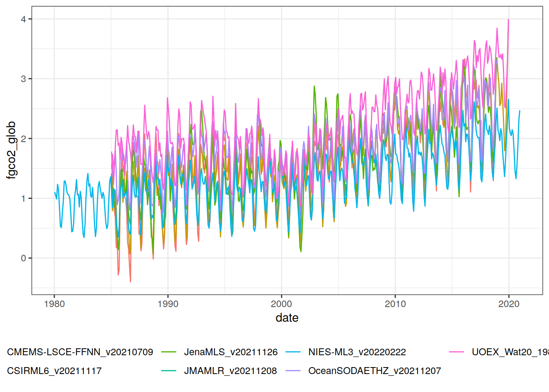
Task: Click the green JenaMLS legend line swatch
Action: (x=169, y=352)
